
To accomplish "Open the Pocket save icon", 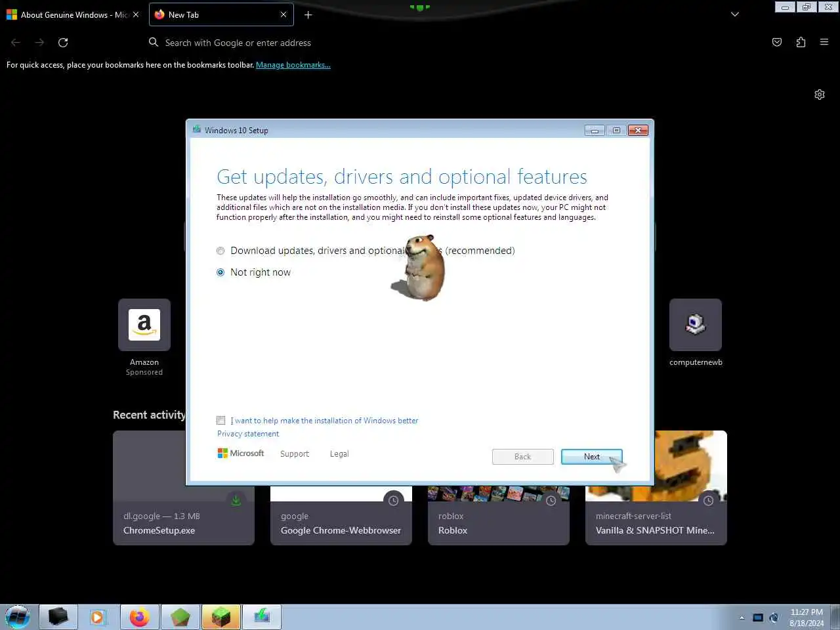I will pos(777,43).
